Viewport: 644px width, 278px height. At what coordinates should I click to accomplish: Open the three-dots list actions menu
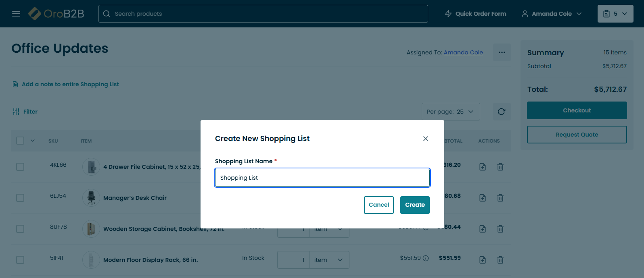[502, 52]
